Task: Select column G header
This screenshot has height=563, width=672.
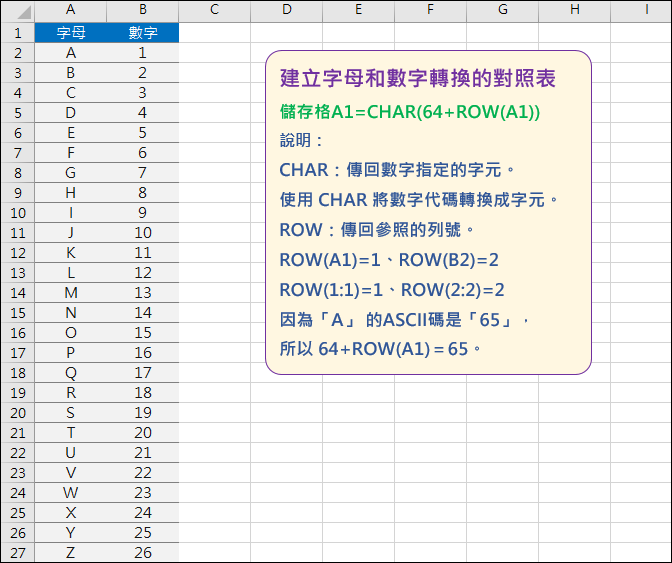Action: pyautogui.click(x=503, y=10)
